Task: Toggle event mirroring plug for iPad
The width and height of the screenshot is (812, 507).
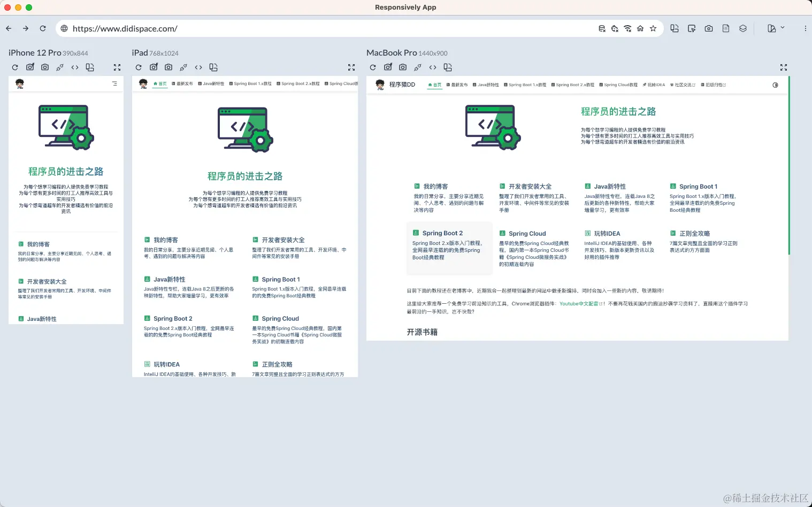Action: click(183, 67)
